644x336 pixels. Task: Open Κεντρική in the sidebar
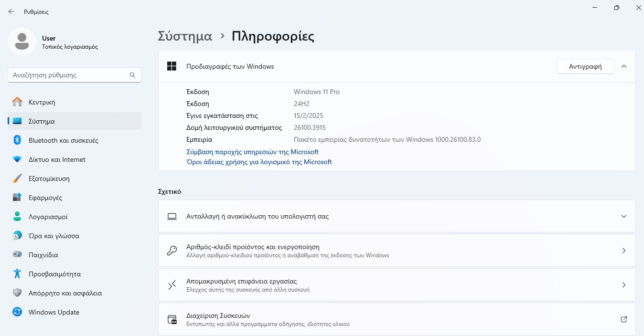75,102
